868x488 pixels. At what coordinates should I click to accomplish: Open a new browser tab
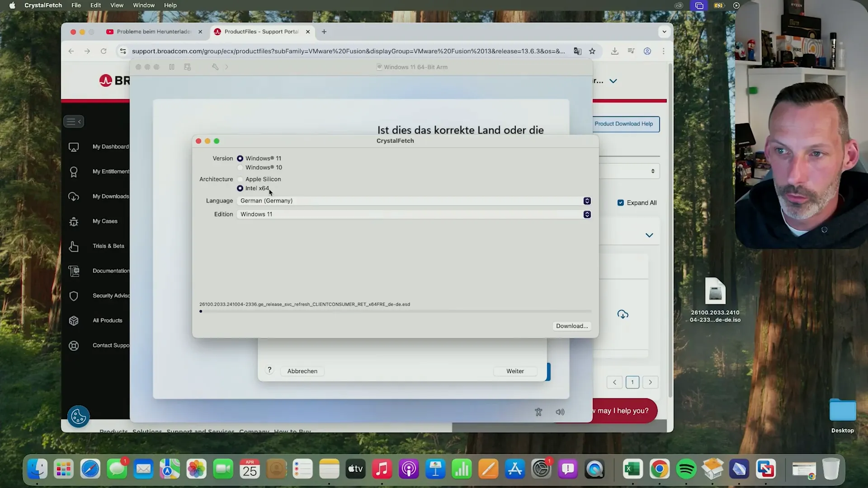[x=324, y=32]
